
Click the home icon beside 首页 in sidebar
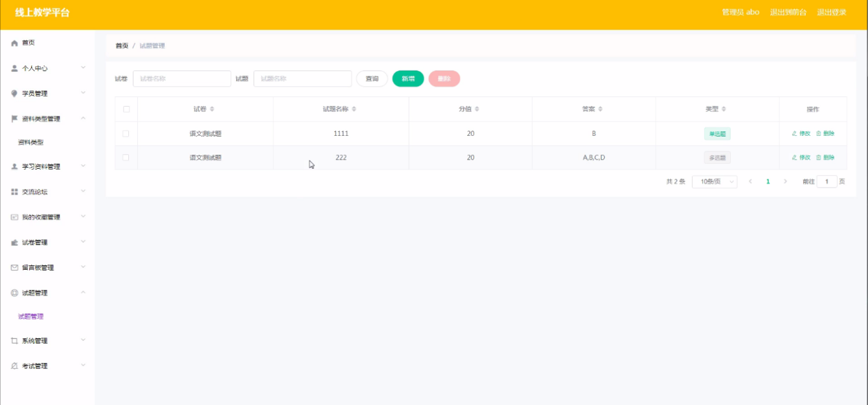pyautogui.click(x=14, y=43)
